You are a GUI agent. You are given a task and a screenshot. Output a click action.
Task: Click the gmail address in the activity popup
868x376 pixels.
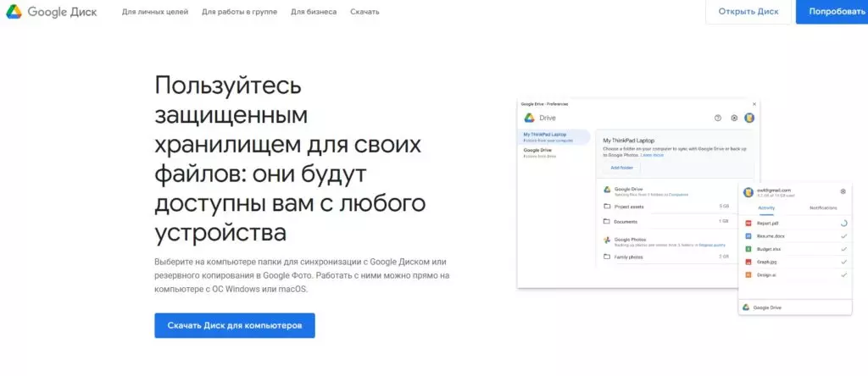click(x=773, y=191)
